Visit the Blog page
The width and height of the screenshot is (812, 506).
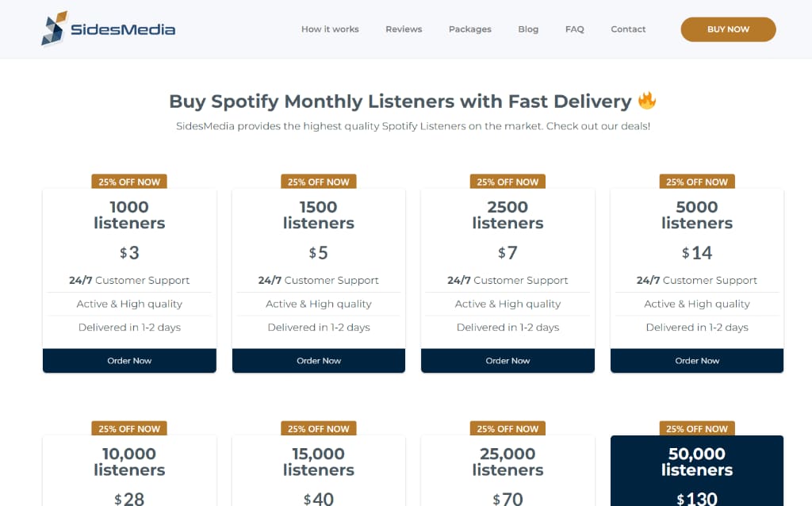click(x=528, y=29)
